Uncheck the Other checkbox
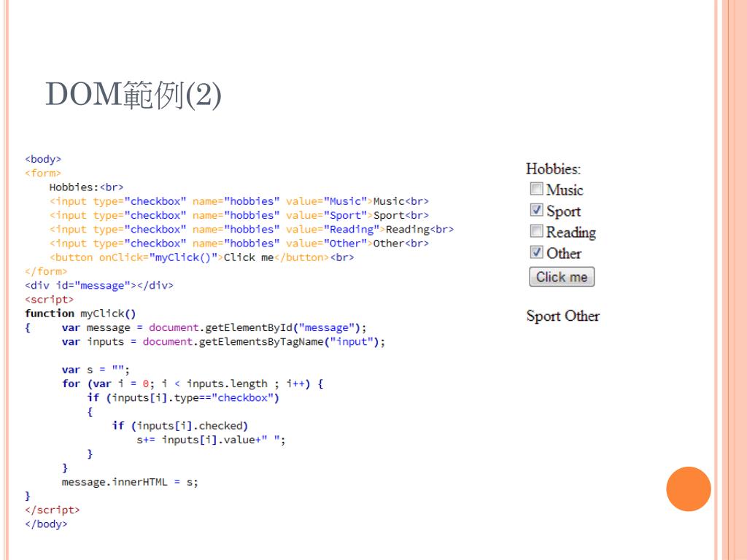The height and width of the screenshot is (560, 747). [536, 252]
